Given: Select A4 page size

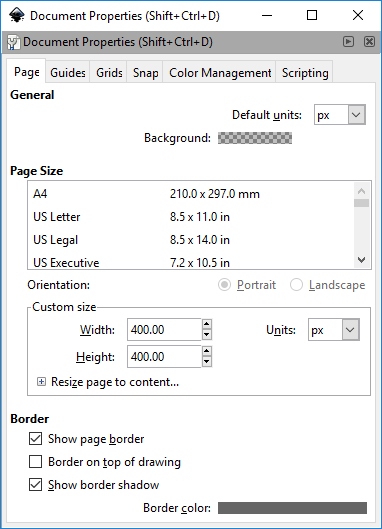Looking at the screenshot, I should point(191,194).
